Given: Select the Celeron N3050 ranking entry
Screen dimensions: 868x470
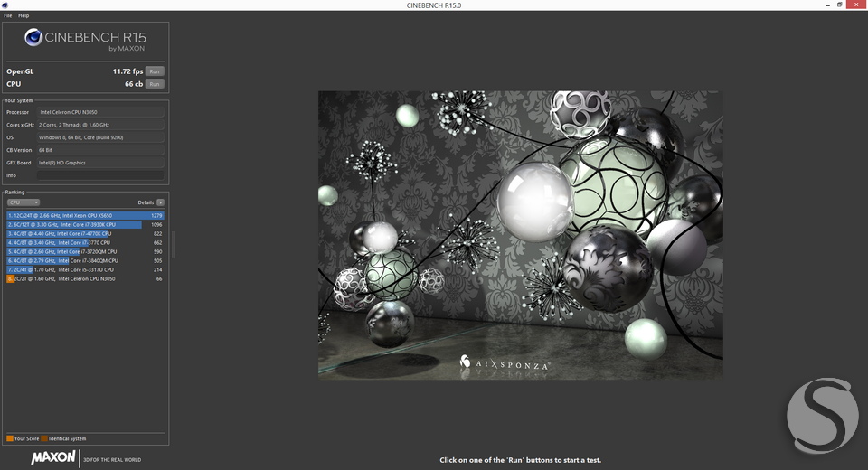Looking at the screenshot, I should coord(85,279).
